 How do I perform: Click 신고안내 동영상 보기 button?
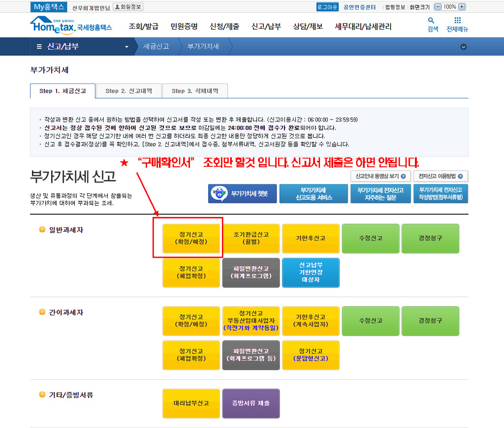(x=380, y=176)
